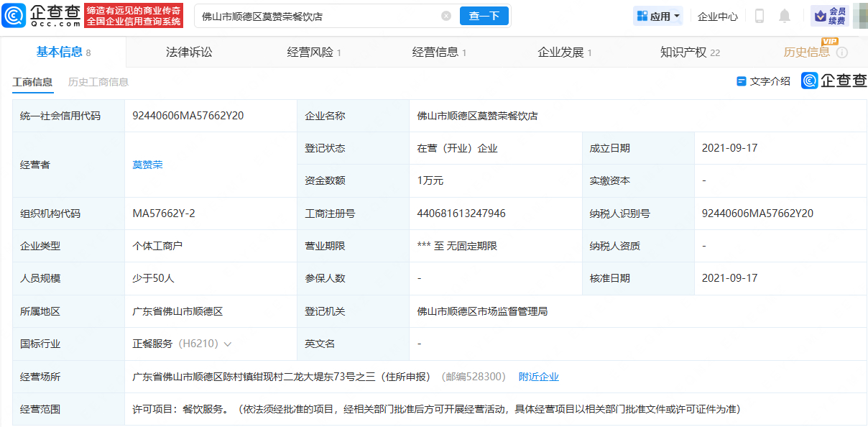Click the 文字介绍 icon link

point(763,81)
